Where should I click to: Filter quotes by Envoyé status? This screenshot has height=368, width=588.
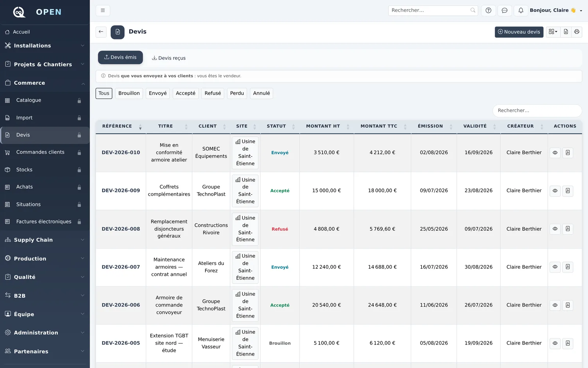click(x=158, y=93)
